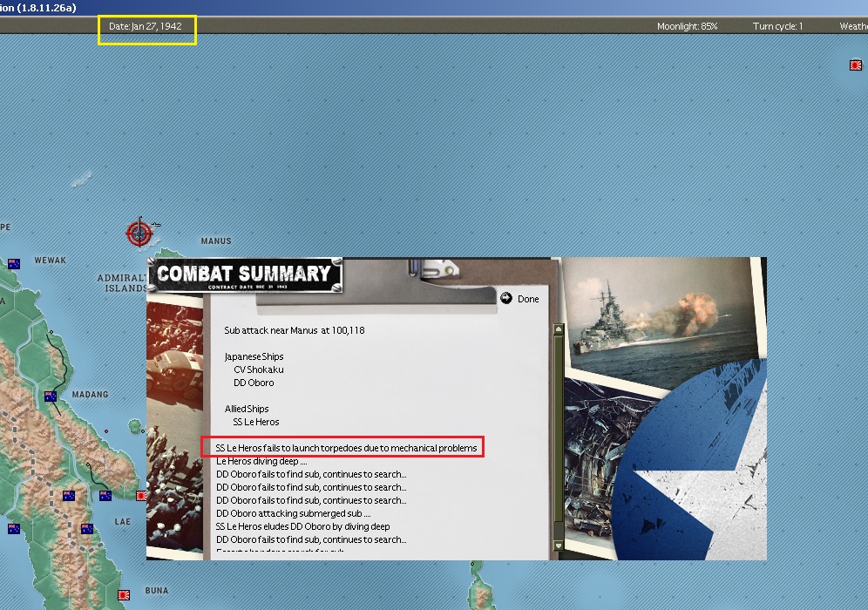This screenshot has height=610, width=868.
Task: Click the MADANG map label
Action: pyautogui.click(x=91, y=394)
